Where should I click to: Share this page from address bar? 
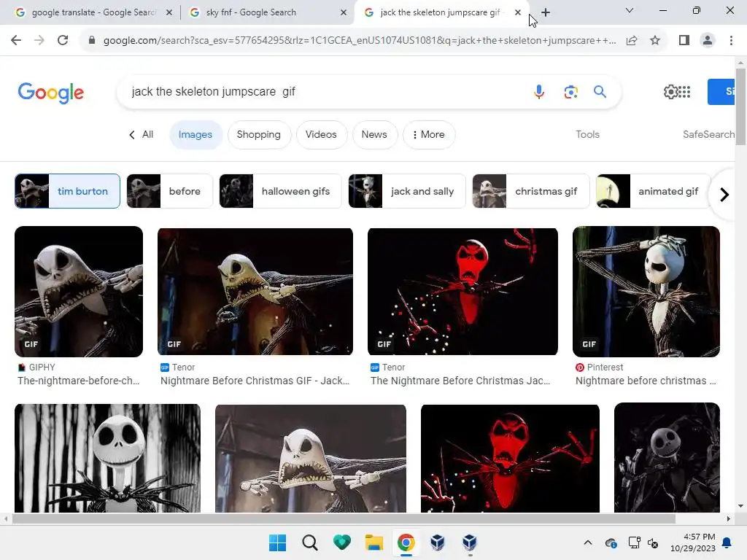click(x=632, y=40)
